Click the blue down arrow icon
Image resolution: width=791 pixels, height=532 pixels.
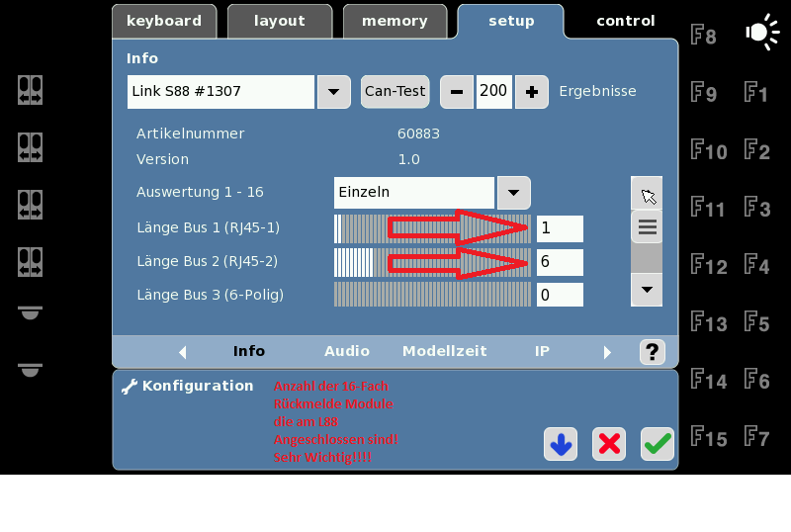click(561, 445)
